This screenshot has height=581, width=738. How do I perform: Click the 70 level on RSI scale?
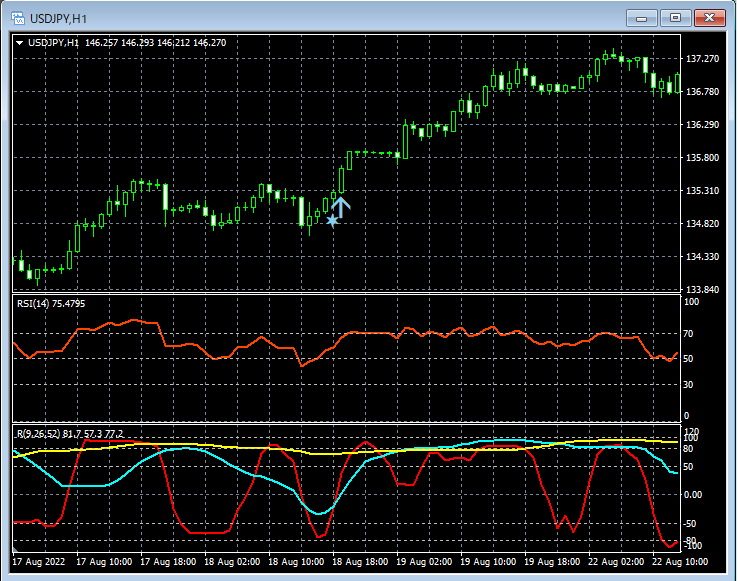click(688, 334)
